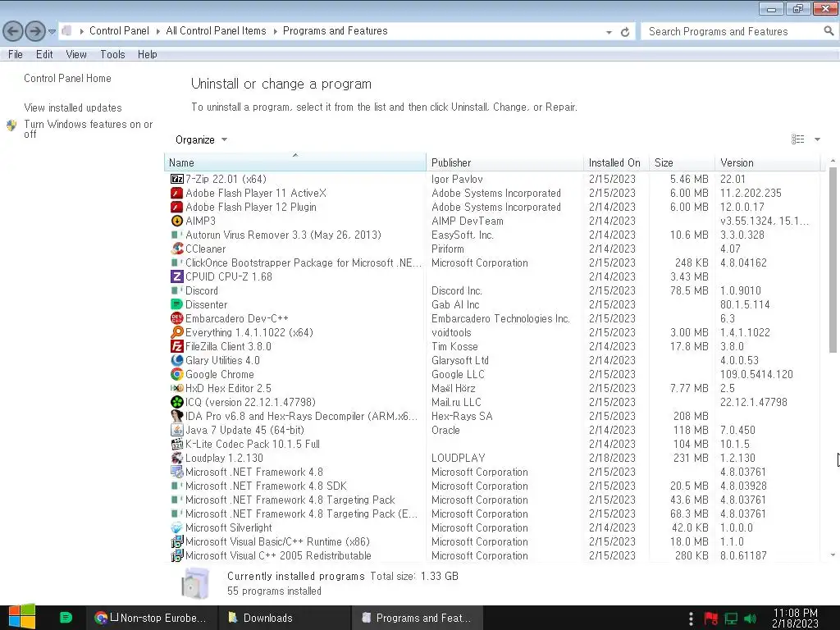The height and width of the screenshot is (630, 840).
Task: Refresh the Programs and Features list
Action: pos(624,32)
